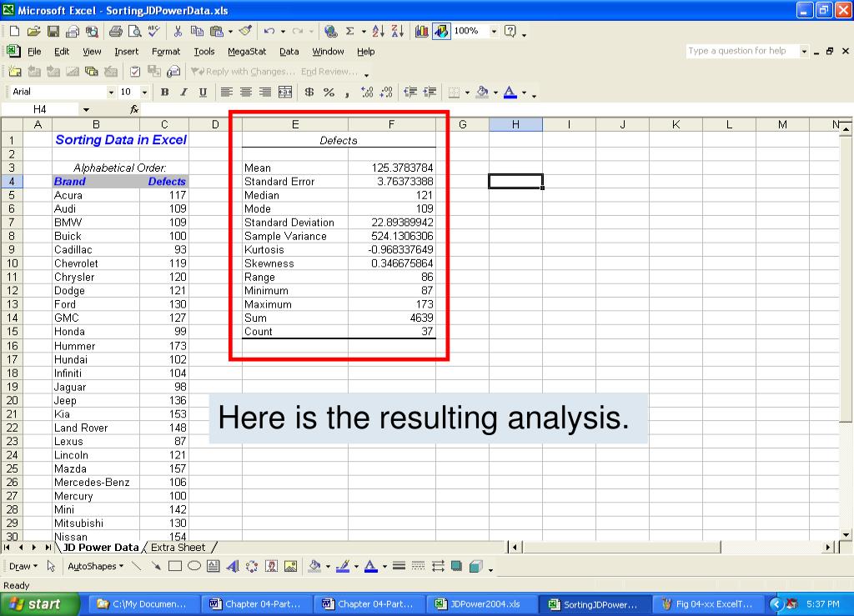This screenshot has height=616, width=854.
Task: Choose Fill Color on the Formatting toolbar
Action: [x=482, y=92]
